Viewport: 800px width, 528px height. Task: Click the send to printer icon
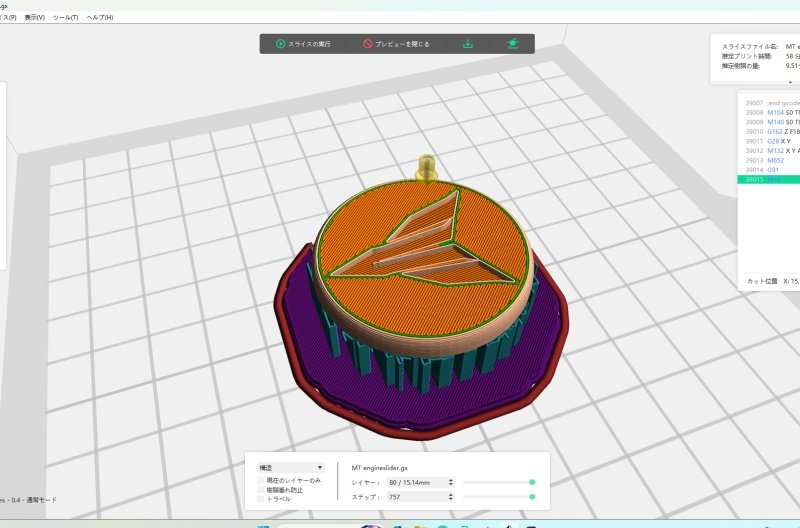coord(513,44)
